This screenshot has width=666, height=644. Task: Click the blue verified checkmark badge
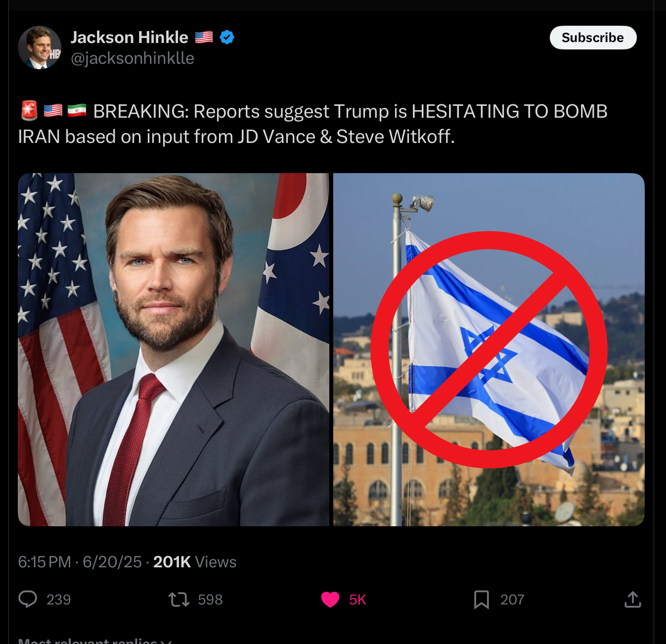[x=227, y=37]
